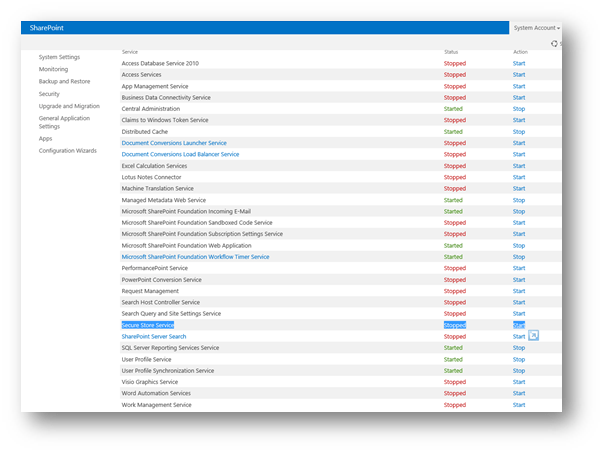Open Configuration Wizards in the sidebar
This screenshot has width=604, height=454.
point(68,150)
